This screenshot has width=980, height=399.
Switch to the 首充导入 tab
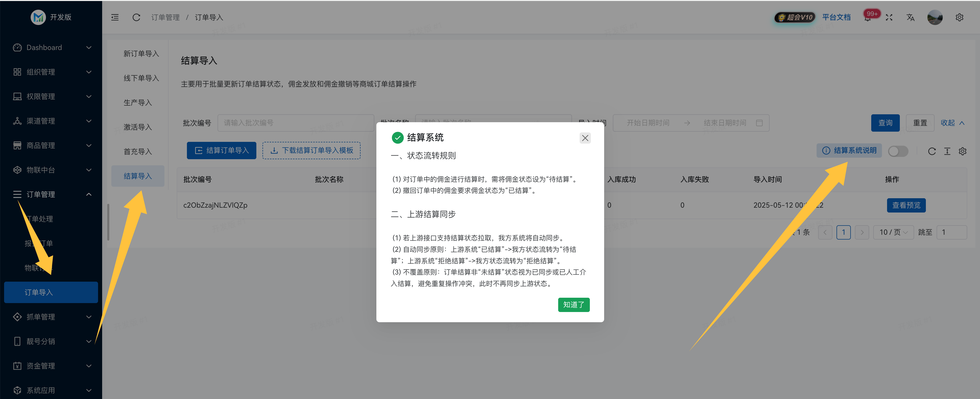tap(138, 152)
